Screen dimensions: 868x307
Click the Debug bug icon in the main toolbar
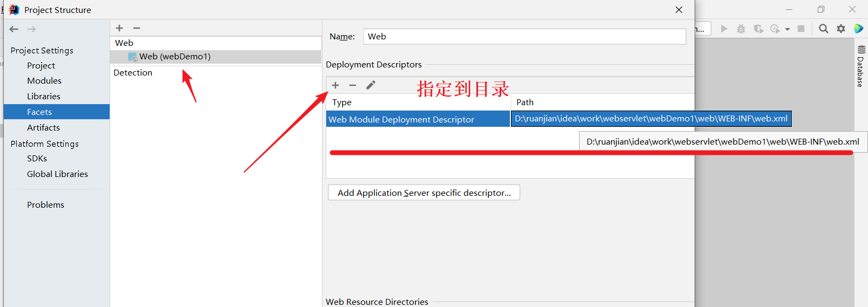(x=741, y=29)
